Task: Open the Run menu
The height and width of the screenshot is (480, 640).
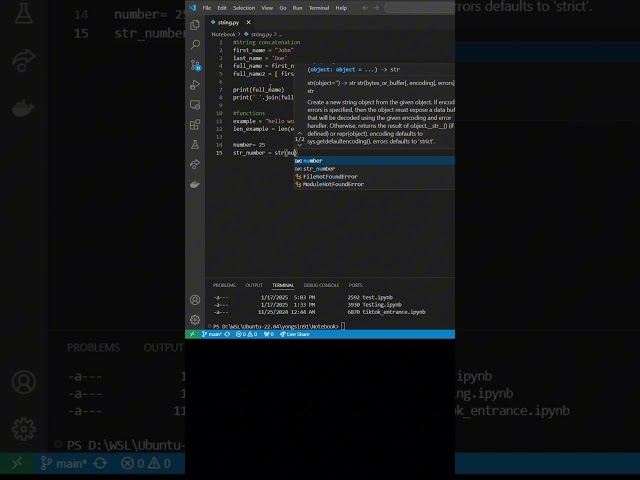Action: tap(298, 8)
